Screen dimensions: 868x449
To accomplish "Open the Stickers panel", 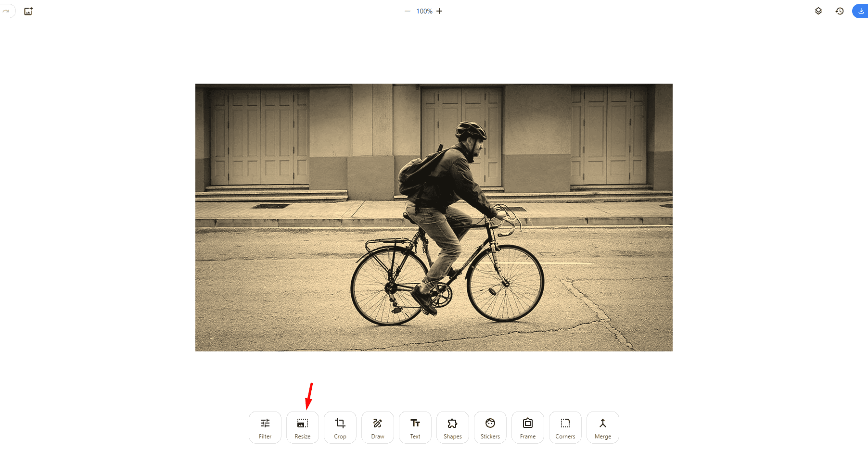I will tap(490, 427).
